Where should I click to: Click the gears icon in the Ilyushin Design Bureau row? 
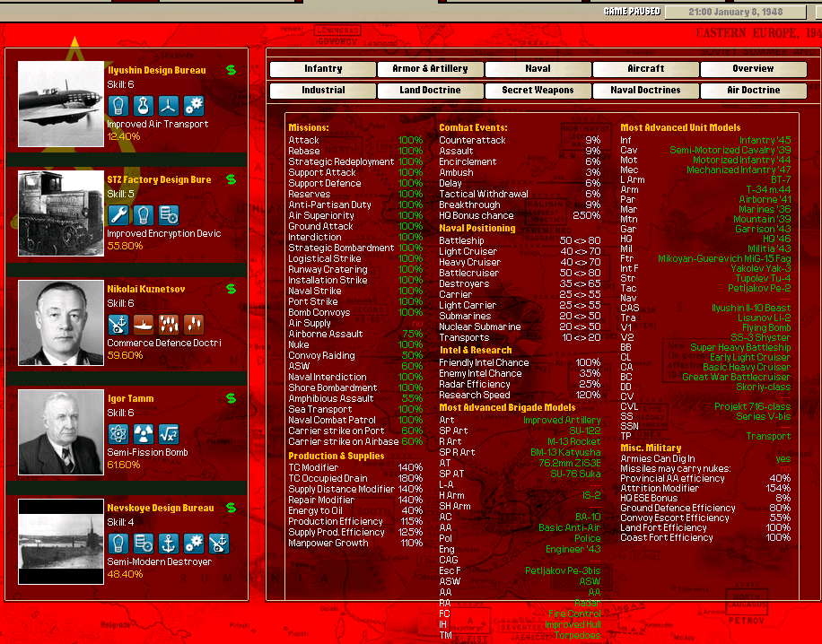194,106
